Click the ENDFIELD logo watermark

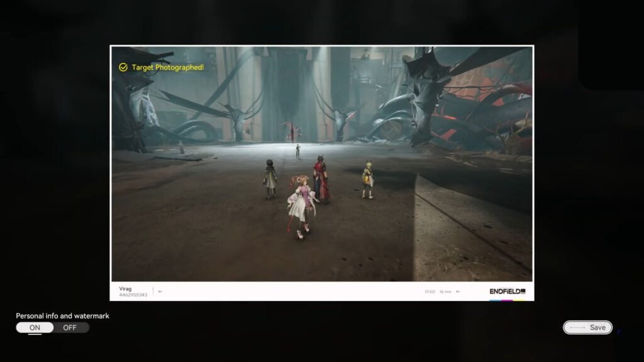pyautogui.click(x=507, y=291)
